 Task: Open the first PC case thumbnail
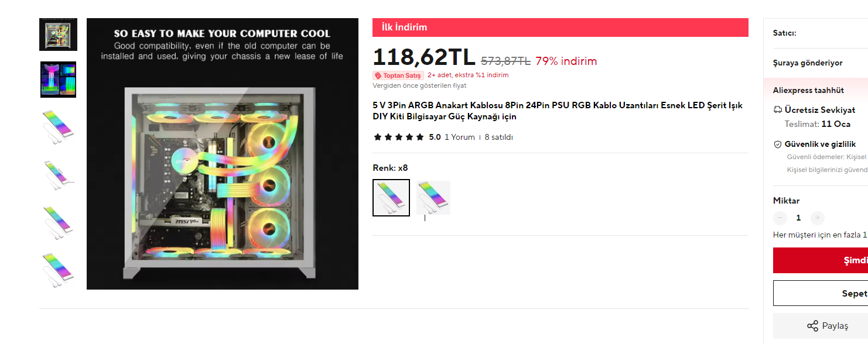[58, 35]
